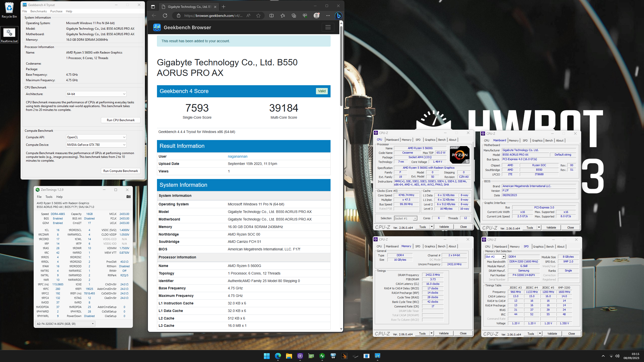Screen dimensions: 644x362
Task: Select the Realtime.bat desktop file
Action: point(9,35)
